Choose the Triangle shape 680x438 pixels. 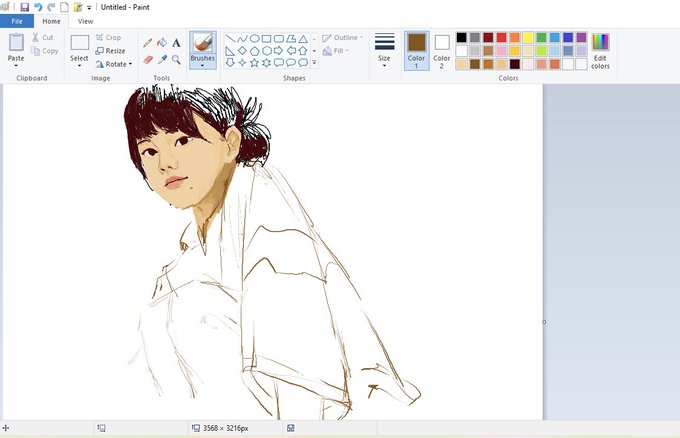pos(303,39)
